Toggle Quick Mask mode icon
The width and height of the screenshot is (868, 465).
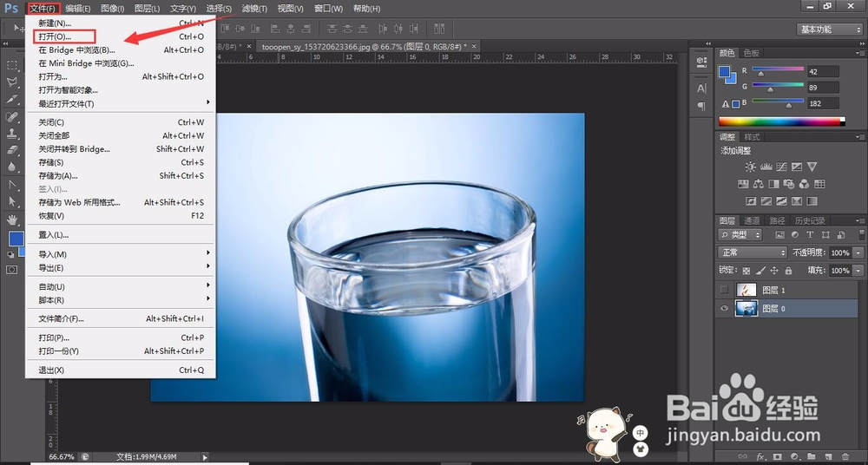point(11,270)
